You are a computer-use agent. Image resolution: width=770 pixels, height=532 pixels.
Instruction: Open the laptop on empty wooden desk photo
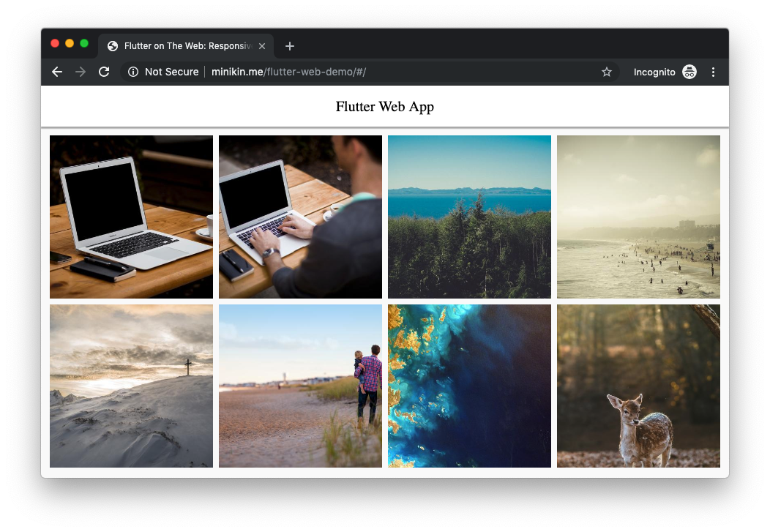(131, 217)
